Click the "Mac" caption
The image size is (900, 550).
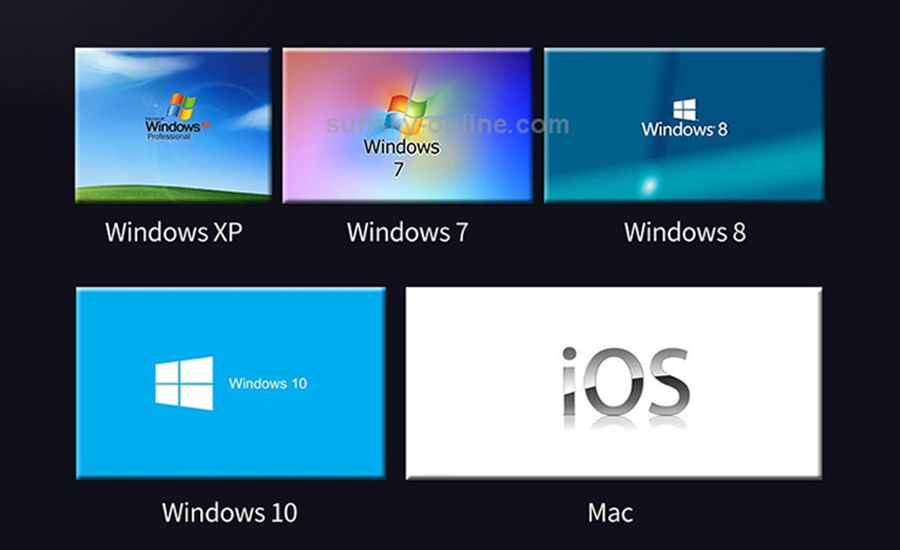point(610,513)
